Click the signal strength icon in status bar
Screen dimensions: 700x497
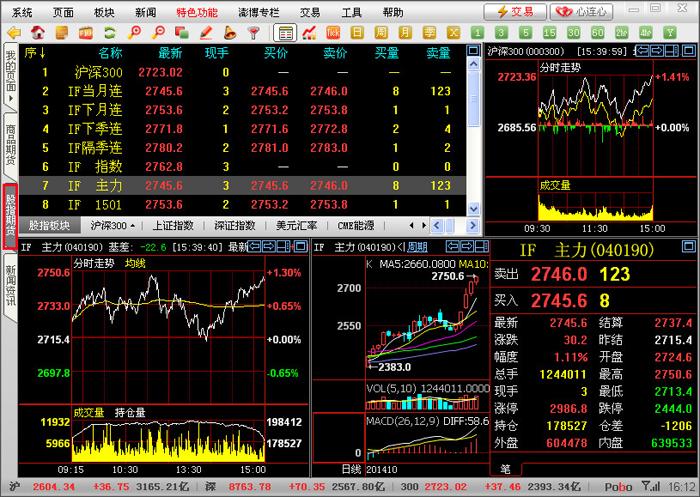click(651, 486)
